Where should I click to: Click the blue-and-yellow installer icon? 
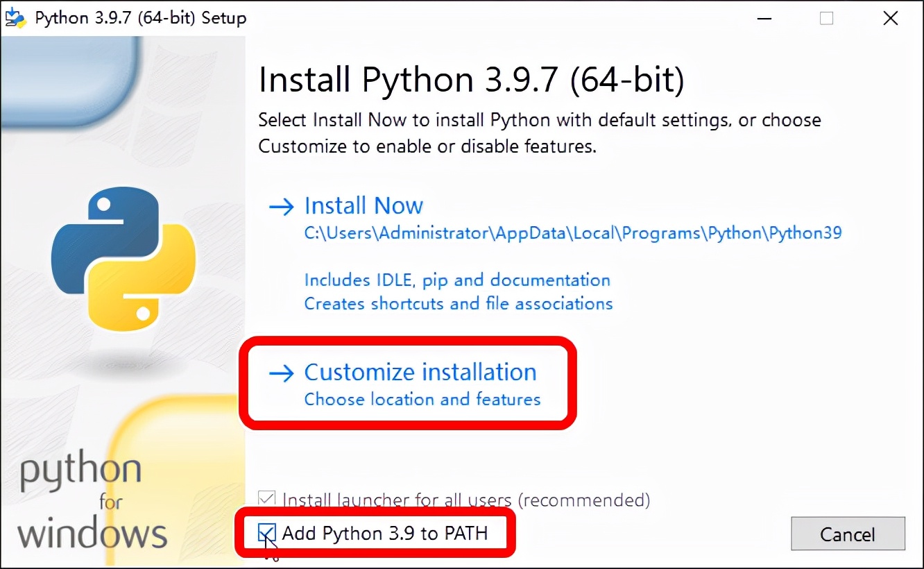pos(15,17)
